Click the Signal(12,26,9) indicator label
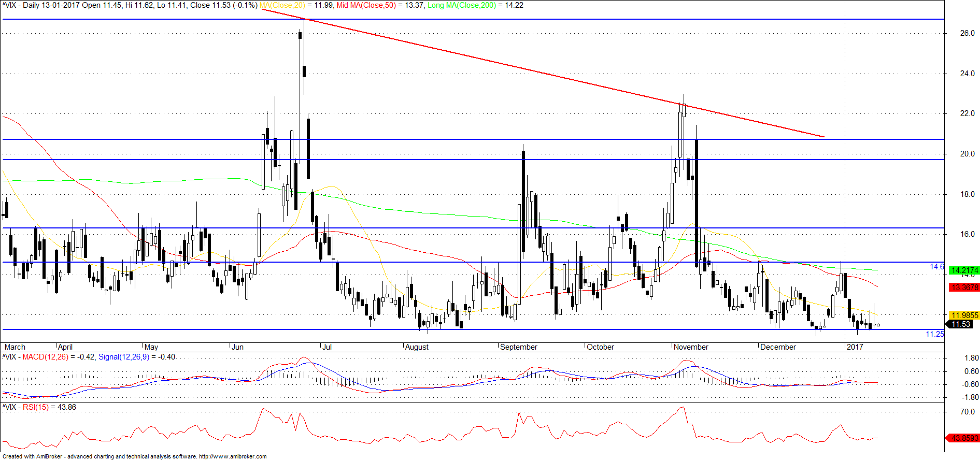This screenshot has height=460, width=980. pos(124,357)
